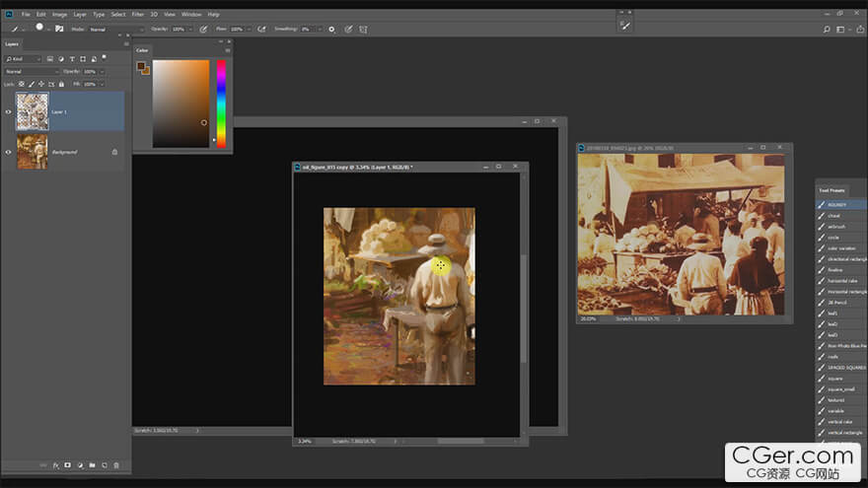The image size is (868, 488).
Task: Open the brush settings panel icon
Action: [x=59, y=30]
